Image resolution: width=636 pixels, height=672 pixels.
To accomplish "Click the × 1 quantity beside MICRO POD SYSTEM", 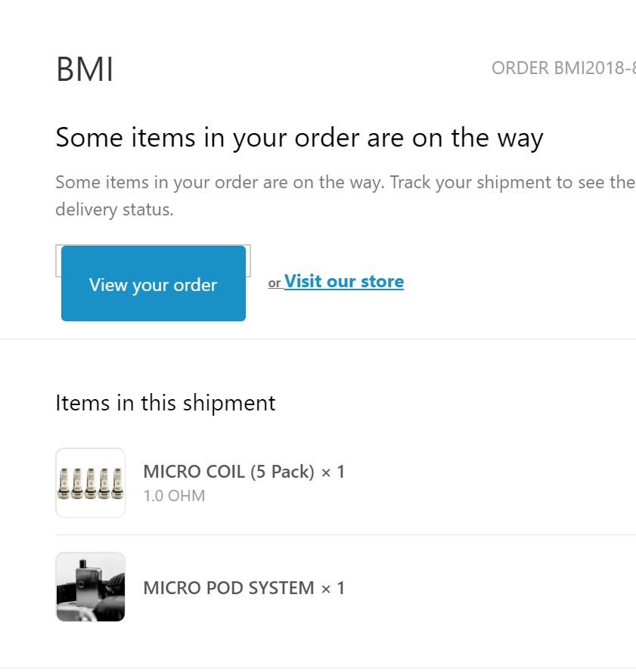I will point(333,587).
